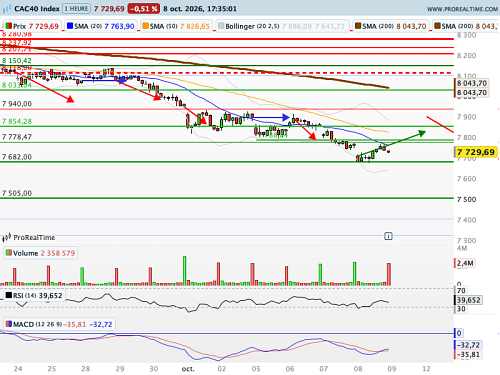The height and width of the screenshot is (375, 500).
Task: Click the orange SMA (50) color swatch
Action: click(145, 26)
